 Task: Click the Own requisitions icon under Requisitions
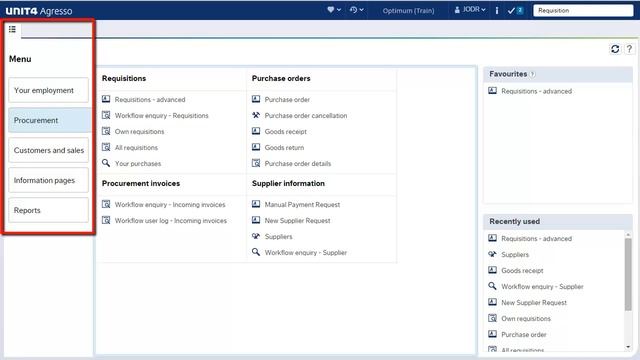106,131
